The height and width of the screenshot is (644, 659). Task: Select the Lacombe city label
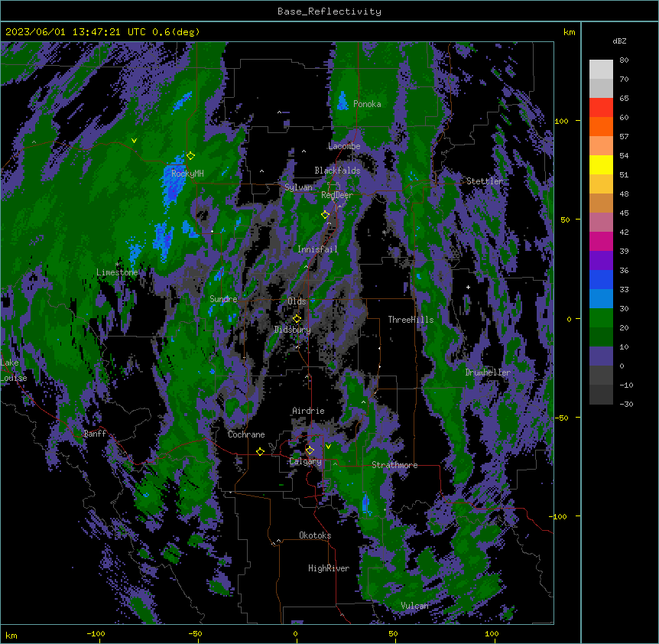[344, 146]
